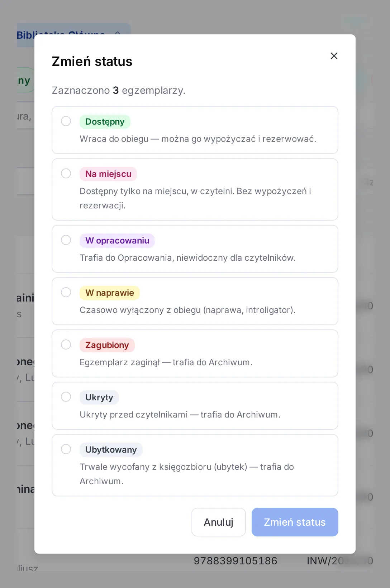Screen dimensions: 390x588
Task: Confirm with the Zmień status button
Action: coord(295,522)
